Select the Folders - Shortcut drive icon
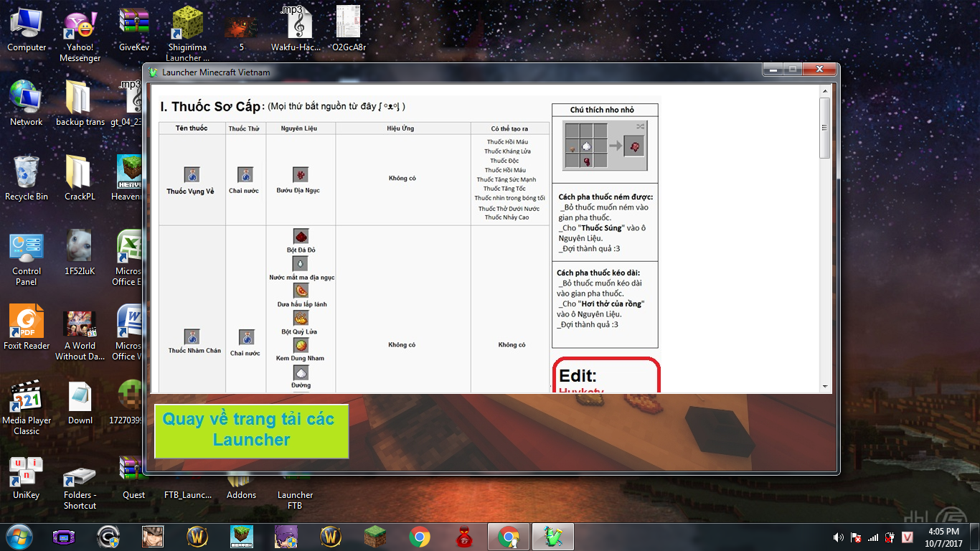 click(x=80, y=488)
